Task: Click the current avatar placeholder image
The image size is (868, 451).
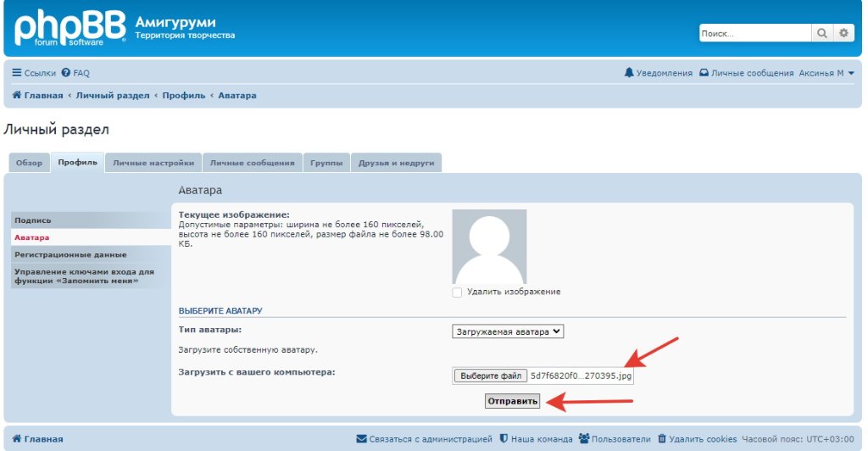Action: point(489,247)
